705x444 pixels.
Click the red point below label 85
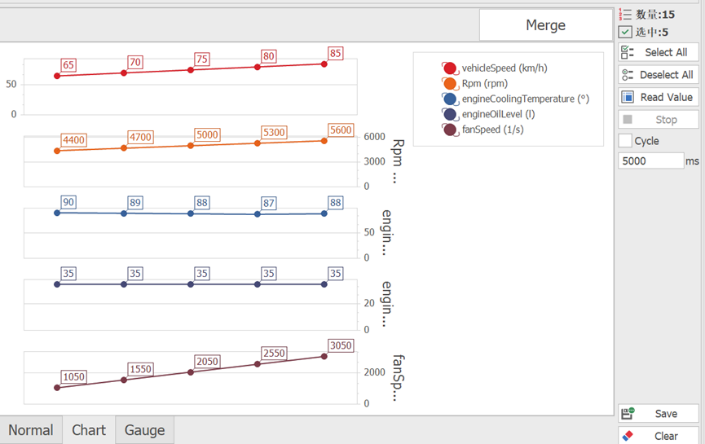(324, 64)
